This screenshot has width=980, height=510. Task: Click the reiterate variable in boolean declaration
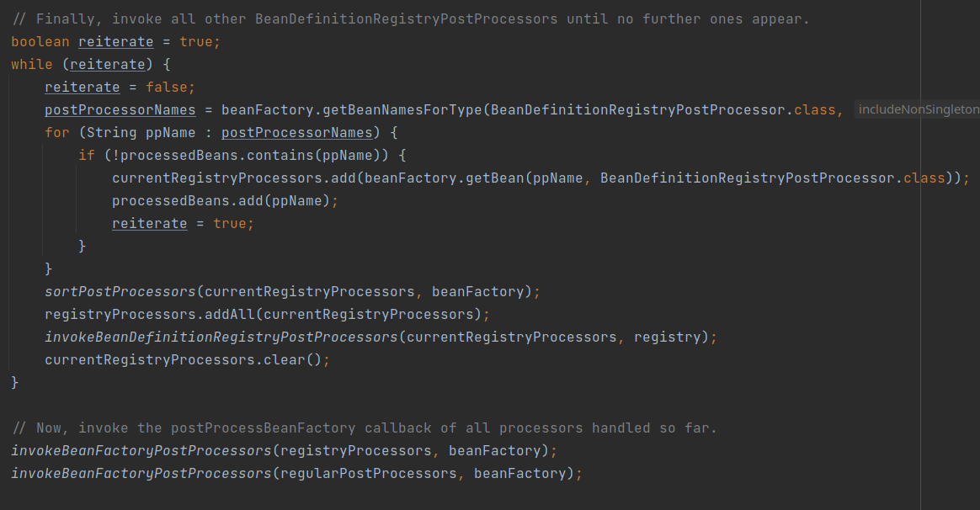(x=115, y=42)
